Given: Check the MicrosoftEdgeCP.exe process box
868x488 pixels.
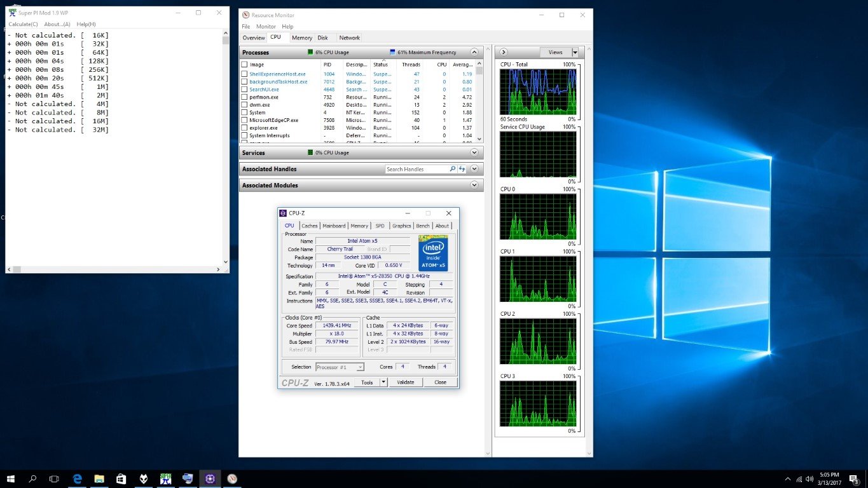Looking at the screenshot, I should click(244, 120).
